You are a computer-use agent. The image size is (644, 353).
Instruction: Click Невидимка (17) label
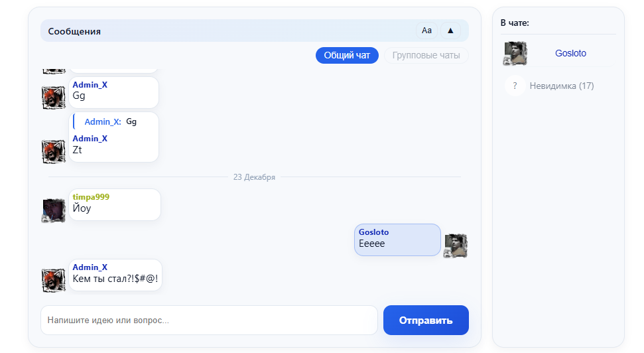click(x=562, y=86)
